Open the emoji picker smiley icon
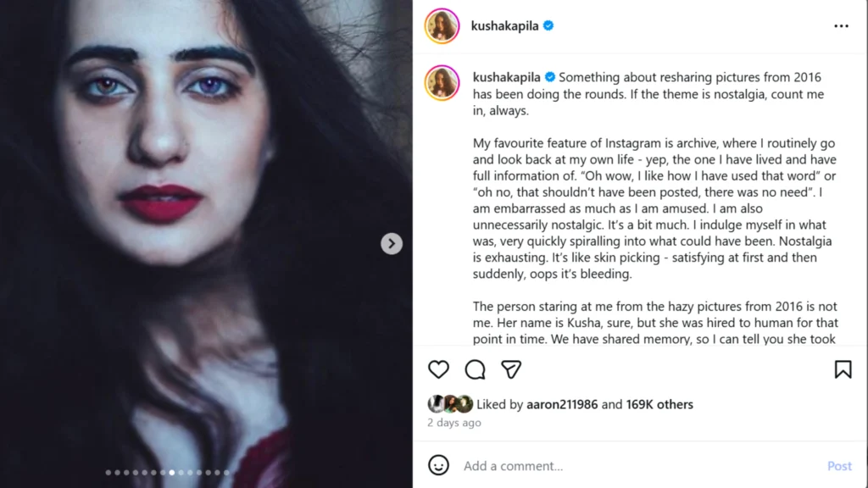 438,465
